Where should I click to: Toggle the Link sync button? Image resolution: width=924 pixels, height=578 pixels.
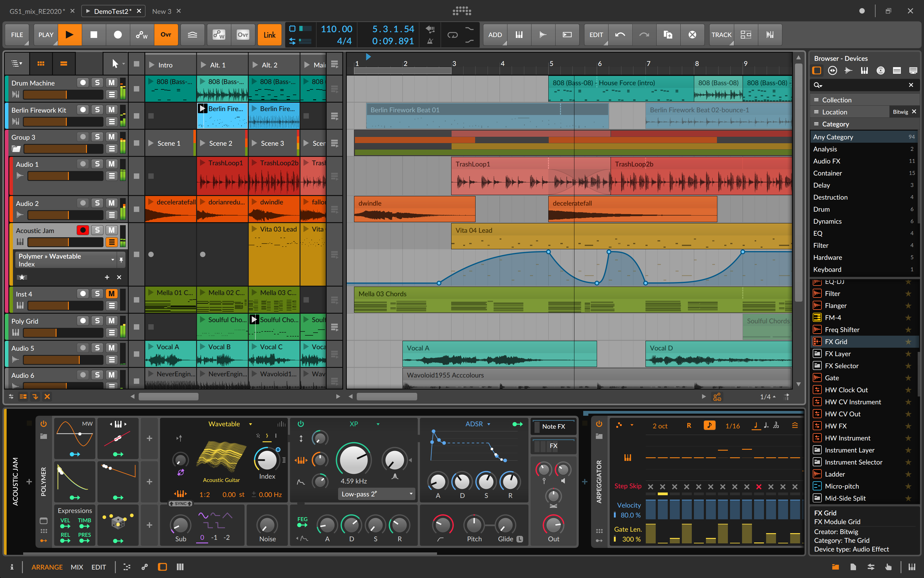[x=269, y=35]
